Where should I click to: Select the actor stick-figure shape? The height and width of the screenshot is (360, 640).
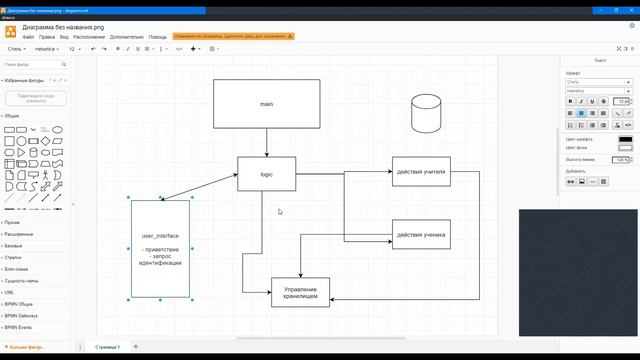point(45,176)
